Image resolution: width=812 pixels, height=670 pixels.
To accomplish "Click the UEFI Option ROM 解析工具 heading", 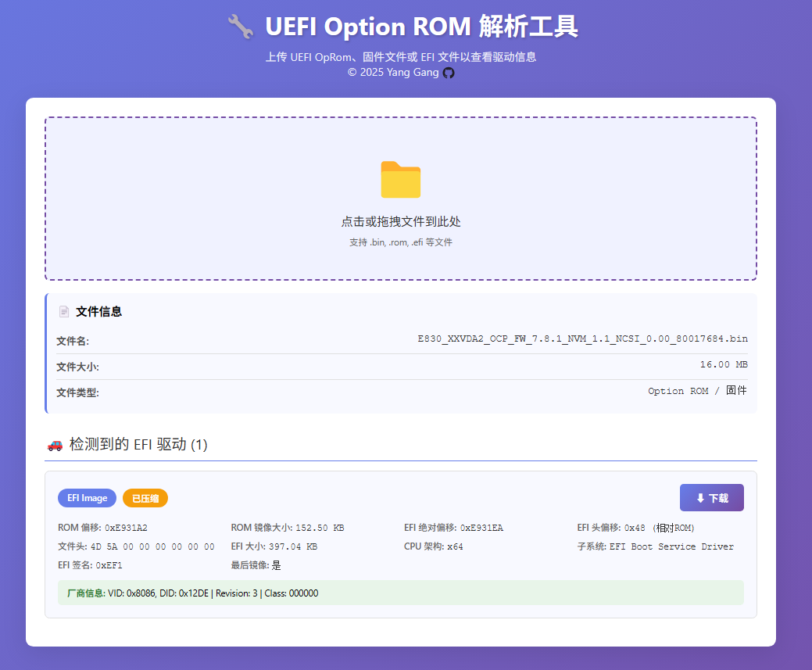I will 421,27.
